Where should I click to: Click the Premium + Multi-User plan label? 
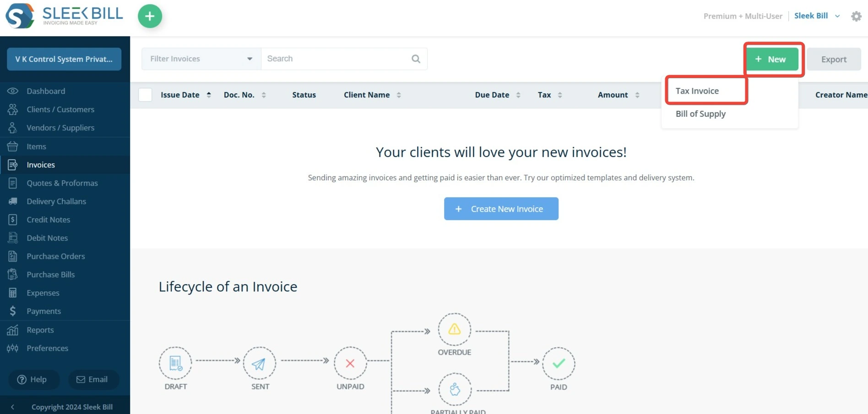[x=743, y=16]
